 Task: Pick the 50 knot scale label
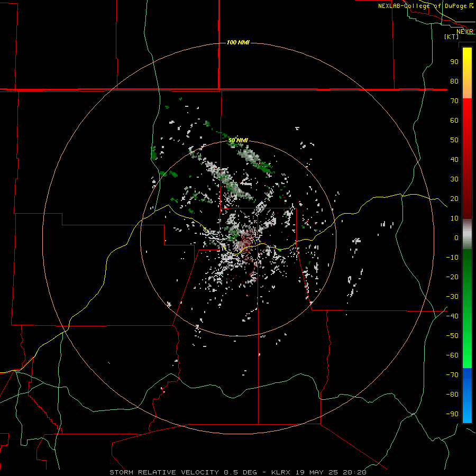point(454,140)
